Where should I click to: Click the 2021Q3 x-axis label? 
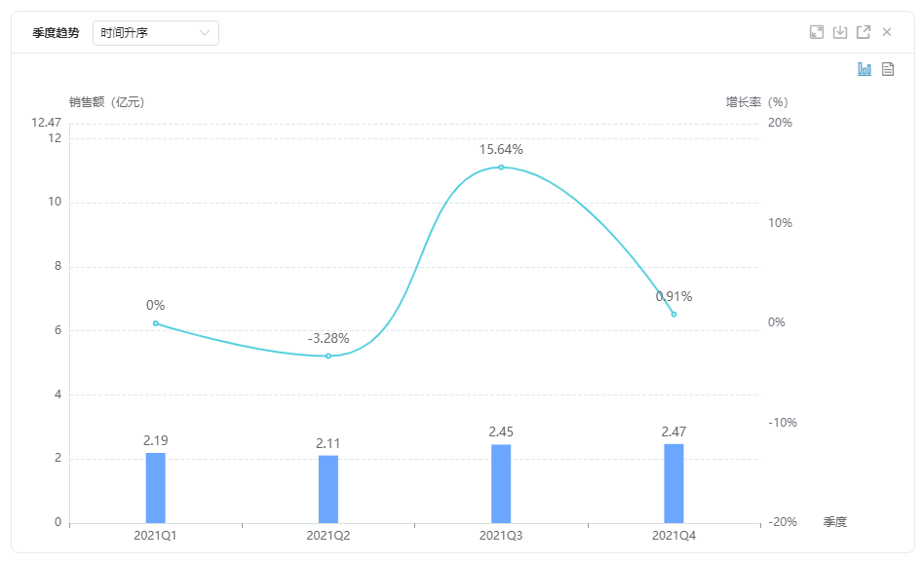click(x=501, y=536)
